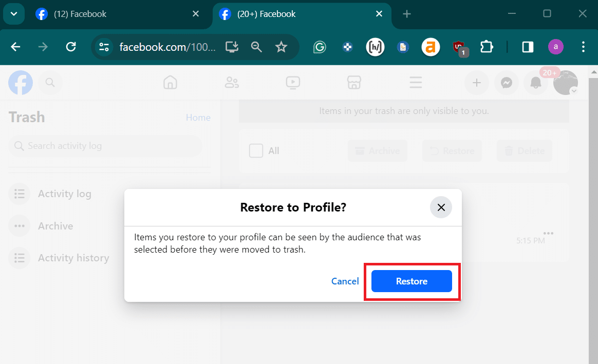Open the Chrome profile avatar
Image resolution: width=598 pixels, height=364 pixels.
pyautogui.click(x=556, y=47)
